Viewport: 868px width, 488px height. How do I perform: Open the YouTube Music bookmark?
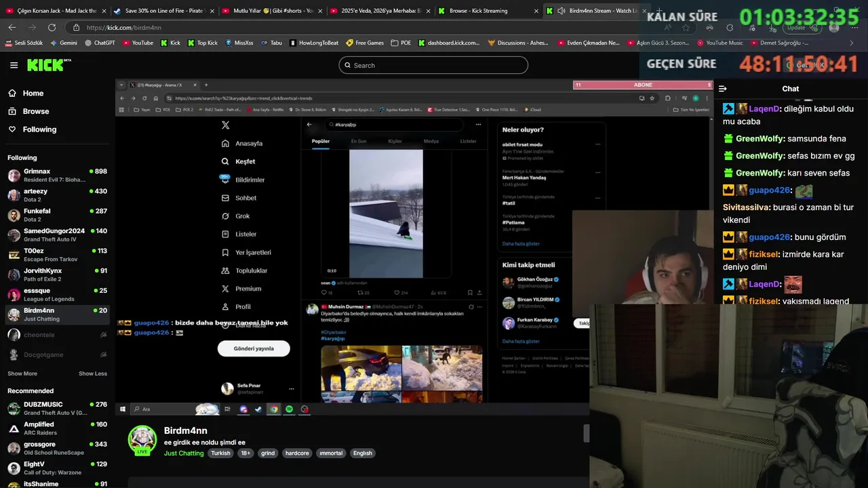coord(720,43)
